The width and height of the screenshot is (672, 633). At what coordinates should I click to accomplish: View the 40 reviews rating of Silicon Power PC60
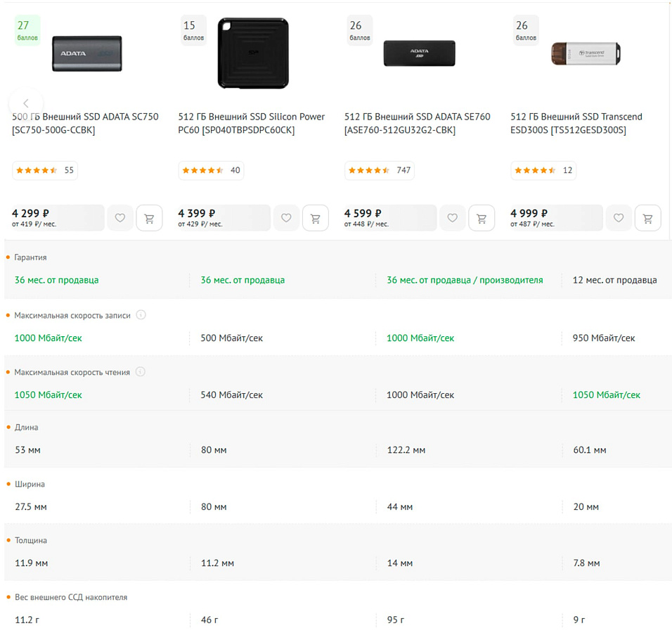pos(211,170)
